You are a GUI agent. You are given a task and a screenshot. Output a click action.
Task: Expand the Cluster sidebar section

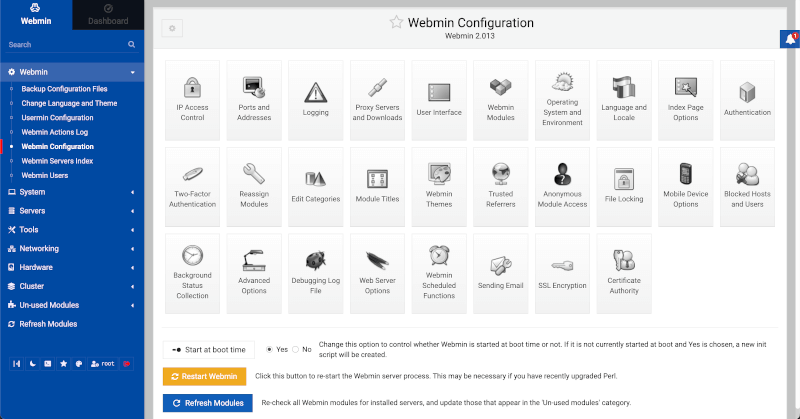[x=72, y=286]
